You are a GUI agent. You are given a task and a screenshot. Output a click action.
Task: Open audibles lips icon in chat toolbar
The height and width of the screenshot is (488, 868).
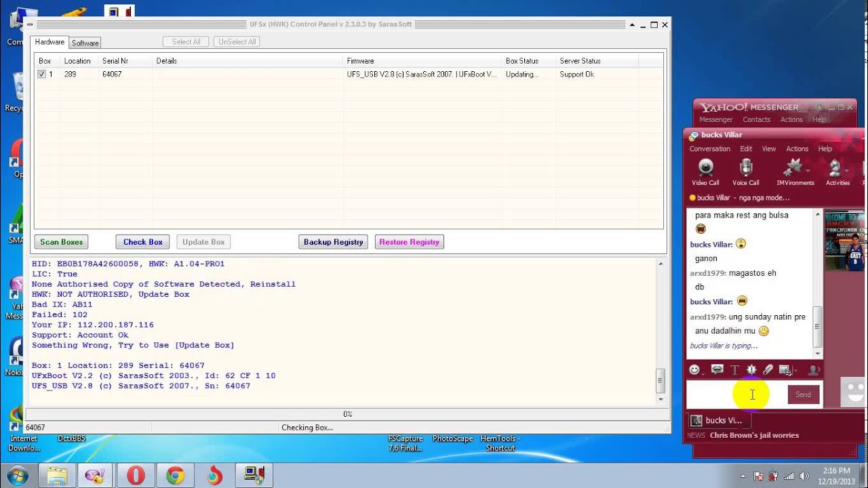tap(717, 369)
